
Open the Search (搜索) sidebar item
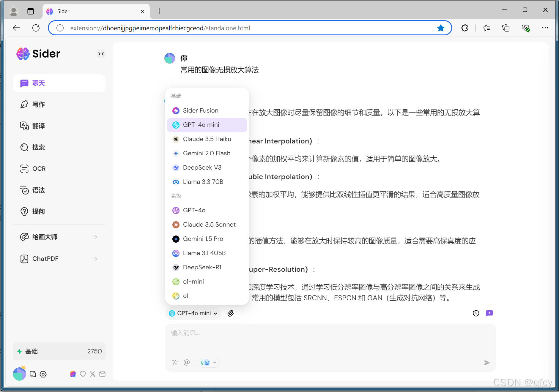59,147
